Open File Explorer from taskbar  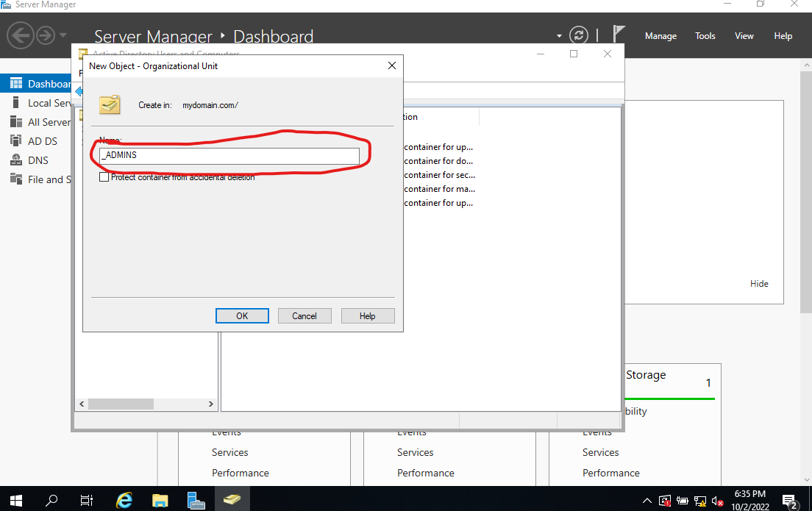160,500
